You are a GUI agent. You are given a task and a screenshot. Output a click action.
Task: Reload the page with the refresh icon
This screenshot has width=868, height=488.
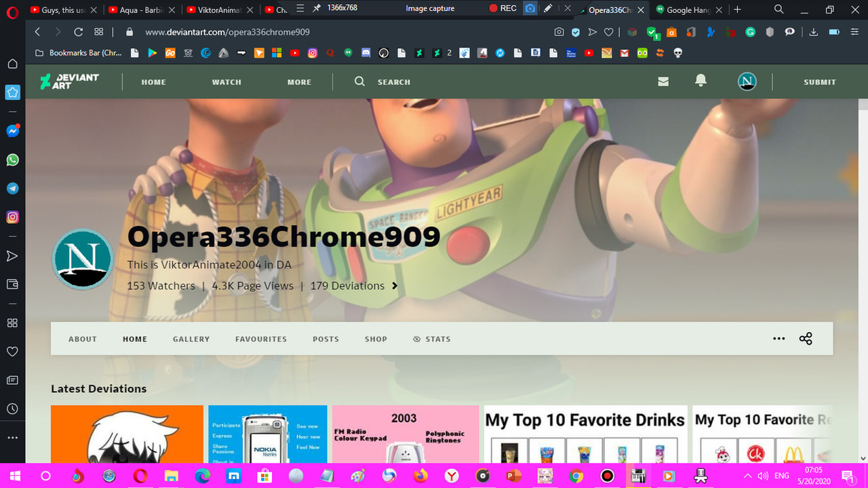[x=78, y=32]
